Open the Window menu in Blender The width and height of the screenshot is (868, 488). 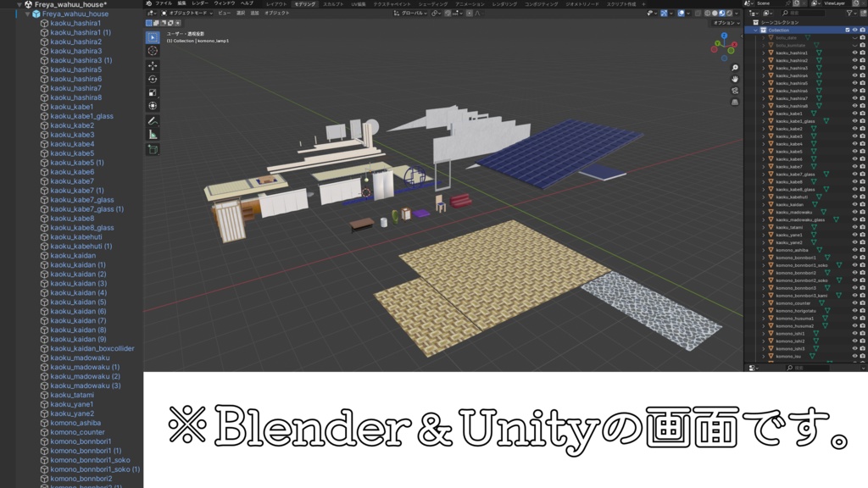[x=224, y=3]
